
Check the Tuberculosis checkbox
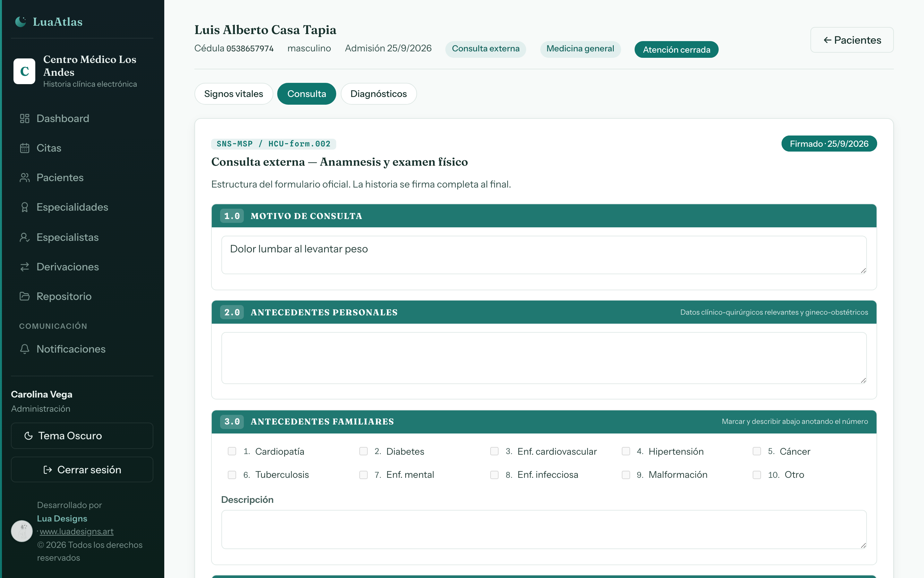[232, 475]
